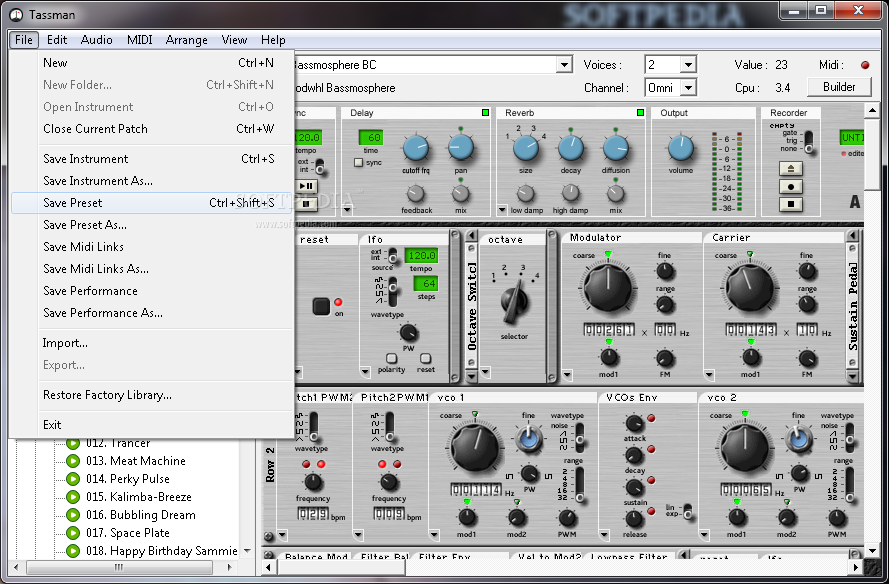This screenshot has width=889, height=584.
Task: Click the green icon beside Meat Machine
Action: [73, 461]
